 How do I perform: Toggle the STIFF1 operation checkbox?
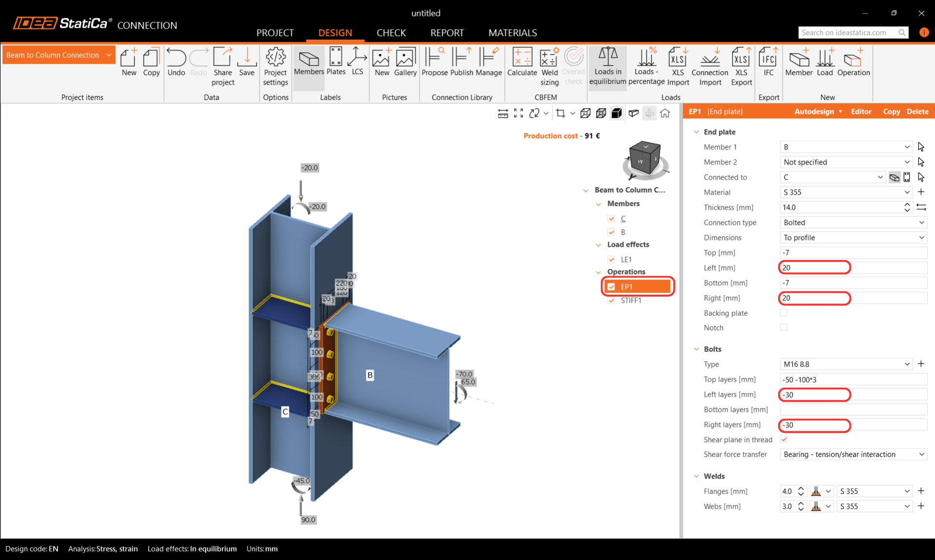click(611, 300)
